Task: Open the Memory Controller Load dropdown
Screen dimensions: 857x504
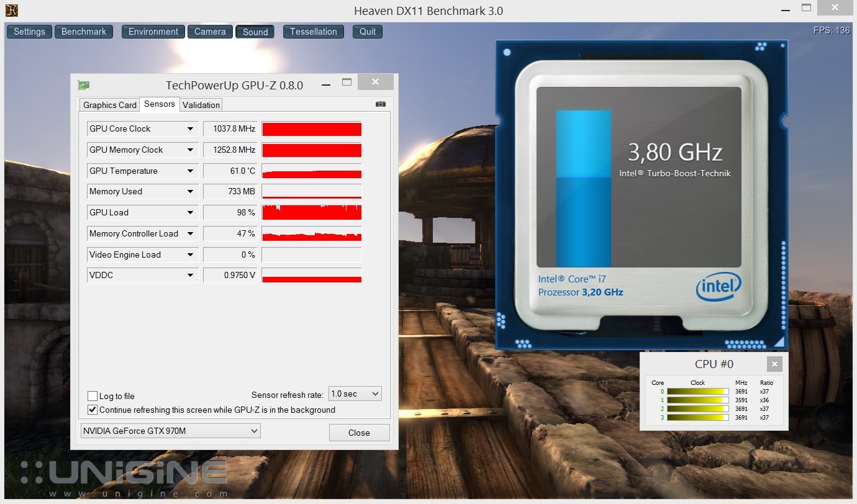Action: [x=191, y=233]
